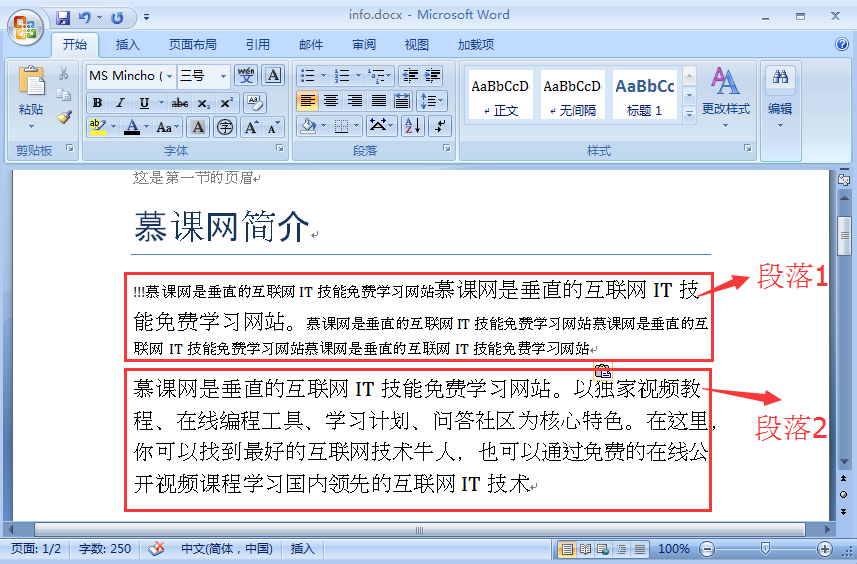Image resolution: width=857 pixels, height=564 pixels.
Task: Open the 字体 dialog launcher
Action: pyautogui.click(x=280, y=148)
